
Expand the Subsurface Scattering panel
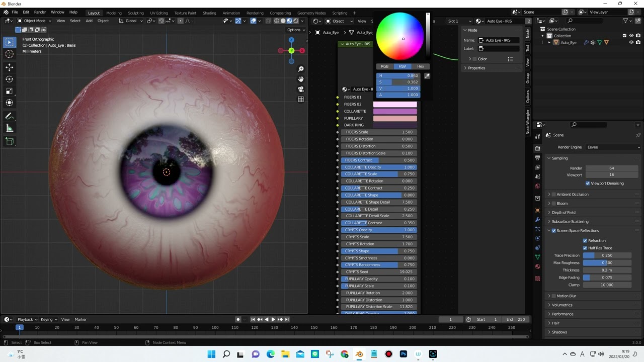pos(570,222)
